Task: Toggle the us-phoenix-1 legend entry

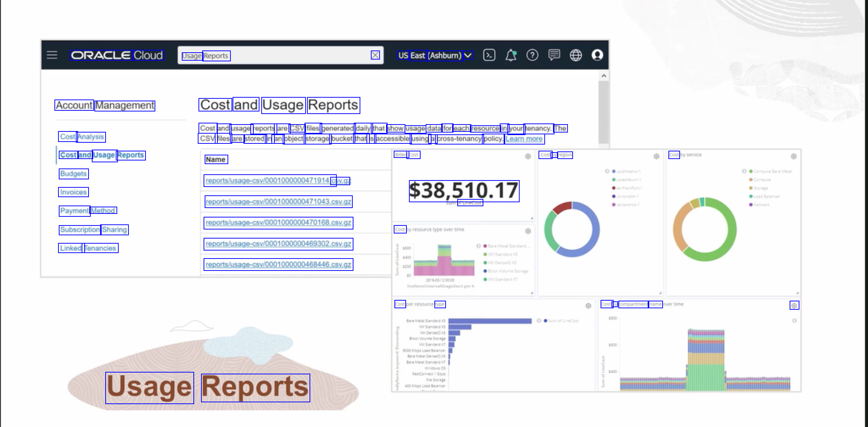Action: (627, 171)
